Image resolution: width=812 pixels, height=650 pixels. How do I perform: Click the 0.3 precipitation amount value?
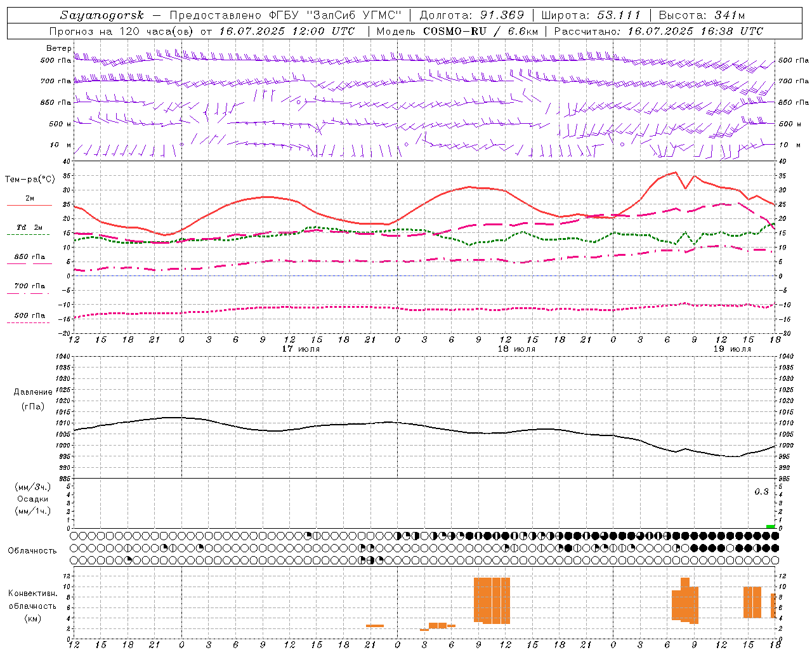pyautogui.click(x=761, y=492)
